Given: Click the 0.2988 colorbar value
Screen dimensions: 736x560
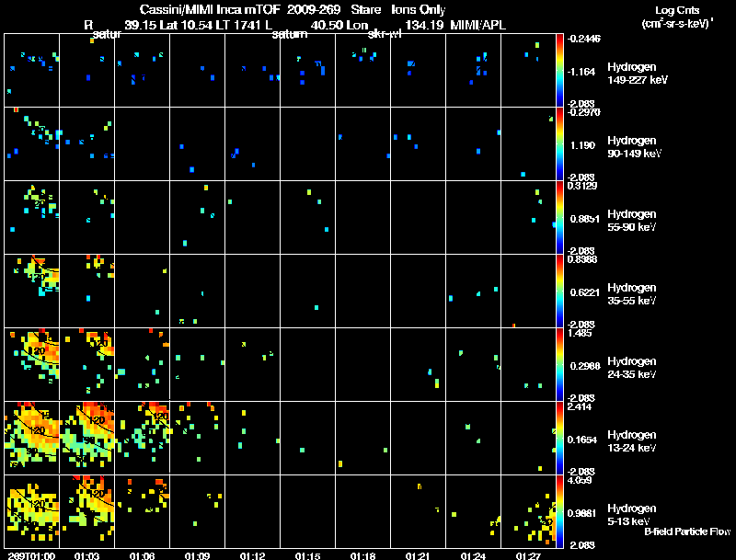Looking at the screenshot, I should 584,366.
